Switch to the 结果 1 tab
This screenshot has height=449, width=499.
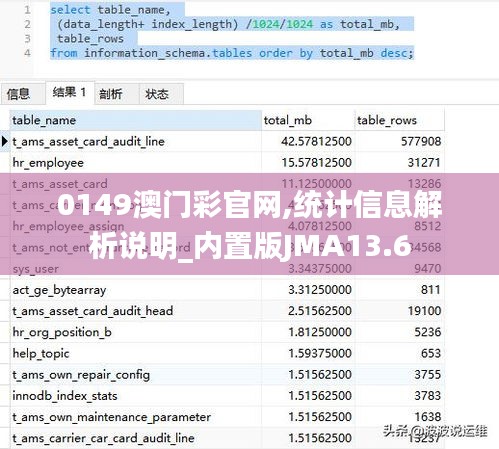(x=70, y=92)
